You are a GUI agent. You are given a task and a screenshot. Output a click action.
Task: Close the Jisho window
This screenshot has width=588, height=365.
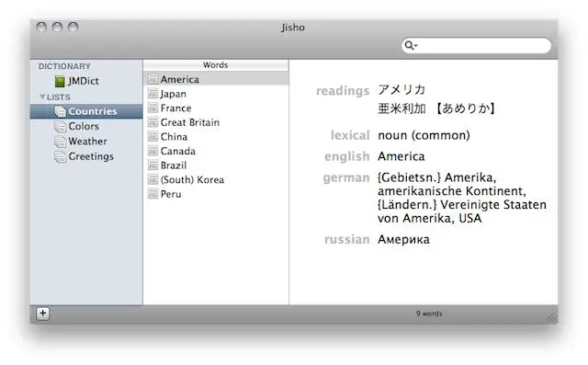[x=41, y=27]
